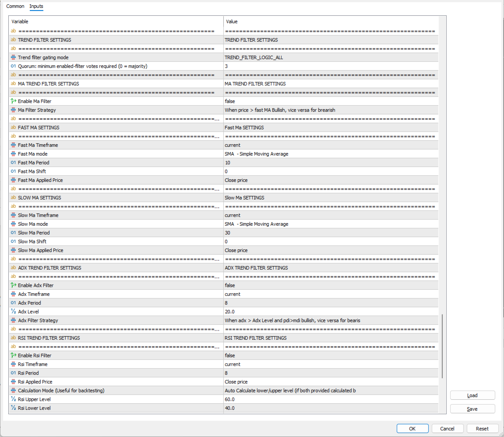The height and width of the screenshot is (437, 504).
Task: Open TREND_FILTER_LOGIC_ALL gating mode dropdown
Action: [331, 57]
